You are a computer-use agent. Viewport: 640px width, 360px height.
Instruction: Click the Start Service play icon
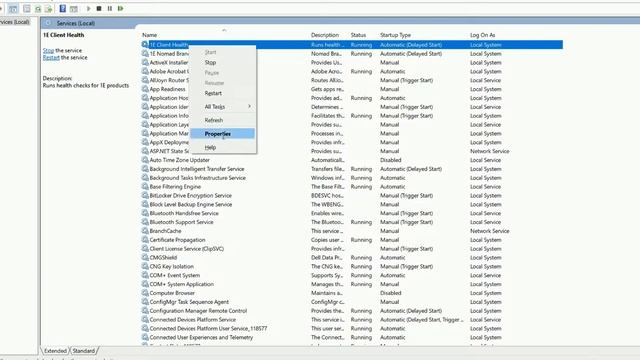(89, 8)
